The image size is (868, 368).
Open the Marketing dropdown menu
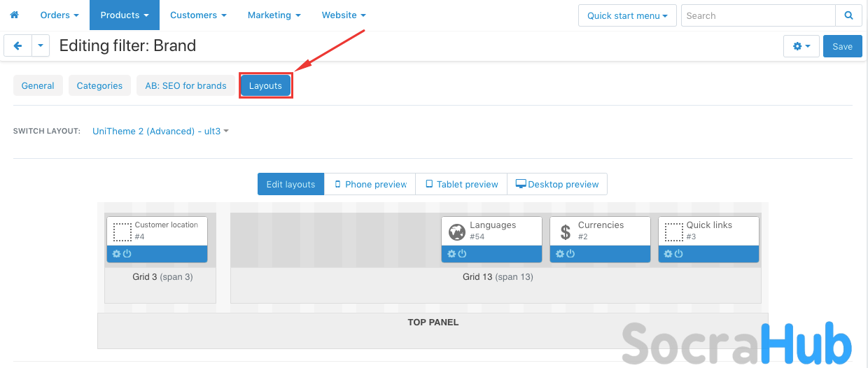click(x=274, y=15)
